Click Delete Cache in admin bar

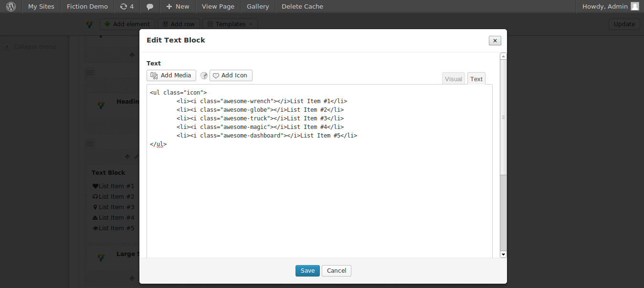302,7
